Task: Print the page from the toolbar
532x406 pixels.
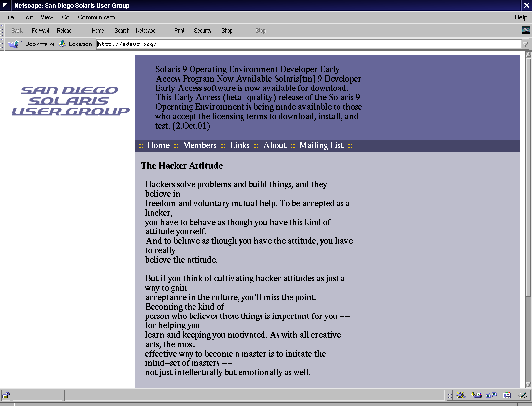Action: click(x=179, y=31)
